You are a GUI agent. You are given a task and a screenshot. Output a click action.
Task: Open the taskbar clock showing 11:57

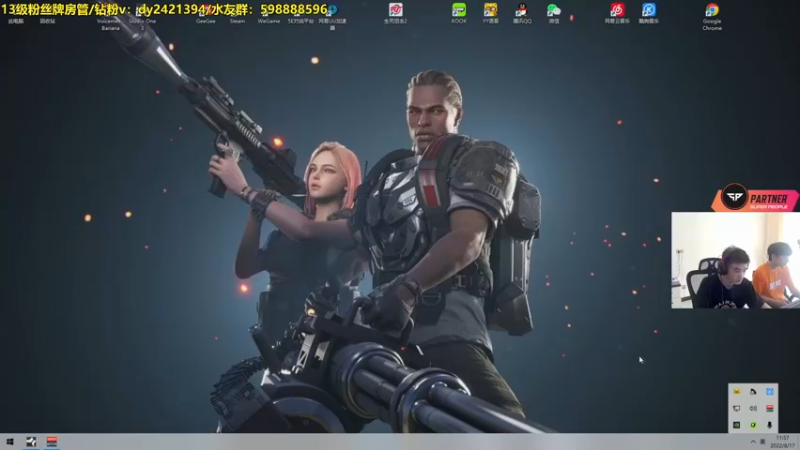(783, 442)
